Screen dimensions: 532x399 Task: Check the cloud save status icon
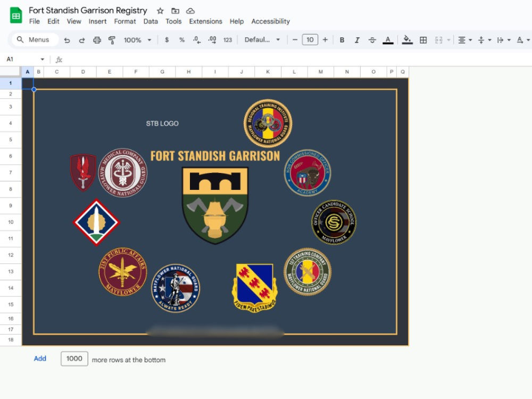pos(190,11)
